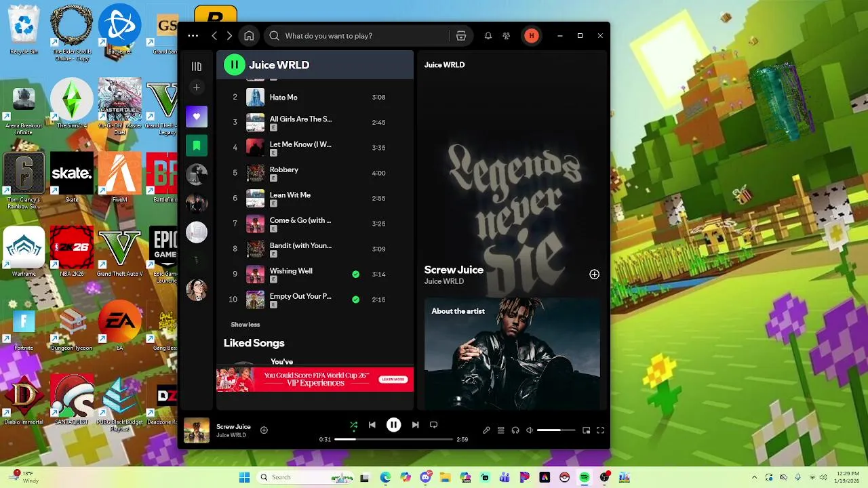
Task: Open the Friend Activity icon
Action: pos(507,36)
